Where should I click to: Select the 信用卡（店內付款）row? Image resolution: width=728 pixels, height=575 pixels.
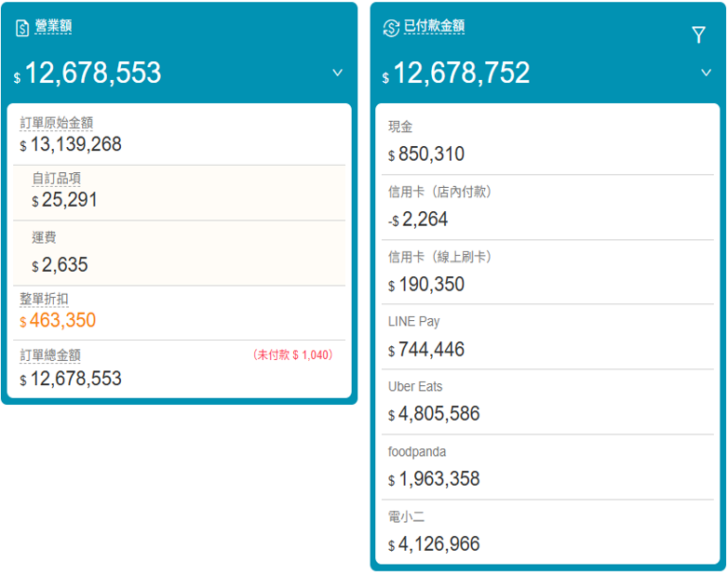click(x=546, y=207)
